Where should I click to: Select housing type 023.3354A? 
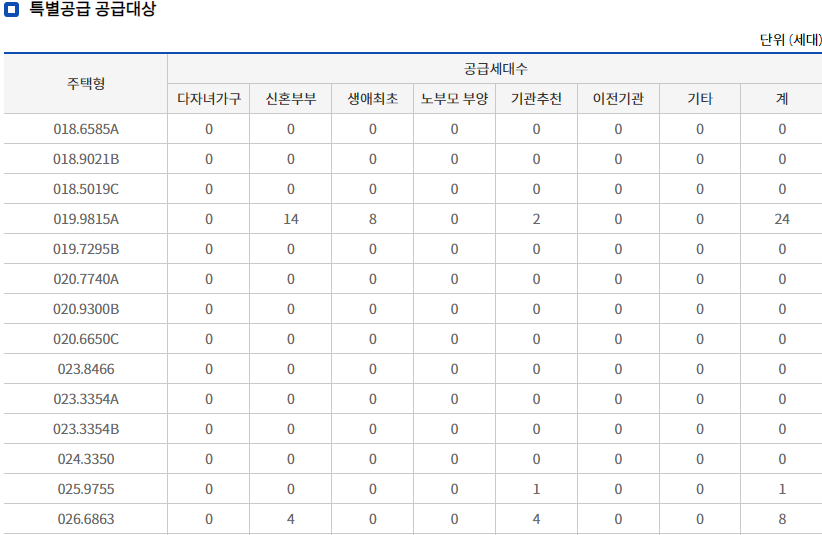[86, 399]
